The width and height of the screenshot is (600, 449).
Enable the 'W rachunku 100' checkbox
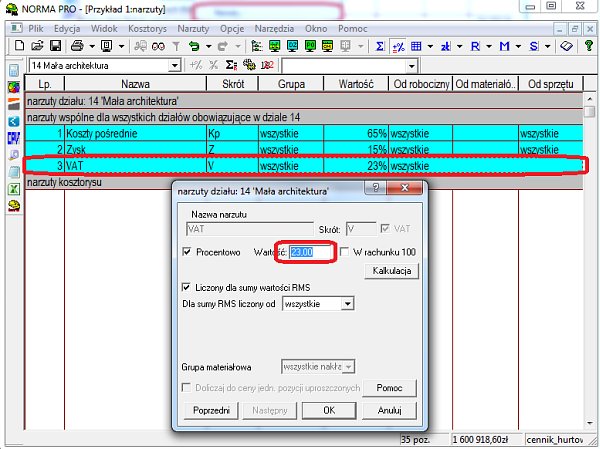(x=345, y=253)
